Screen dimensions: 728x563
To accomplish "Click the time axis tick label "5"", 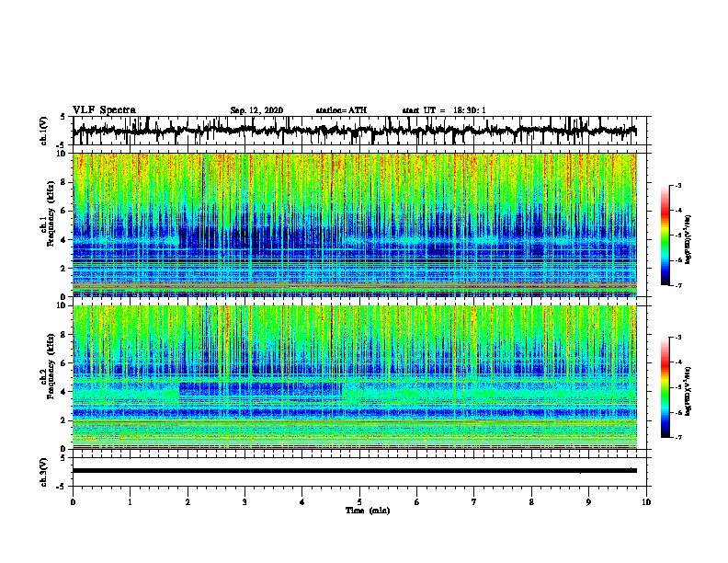I will click(x=359, y=502).
